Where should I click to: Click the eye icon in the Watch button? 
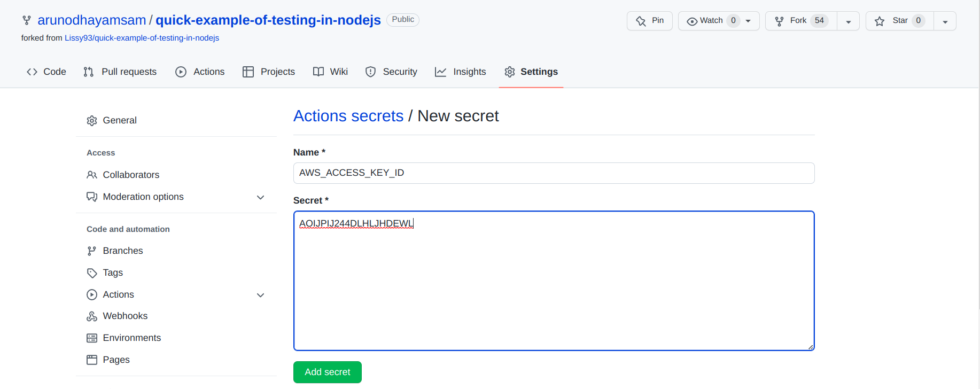[692, 21]
